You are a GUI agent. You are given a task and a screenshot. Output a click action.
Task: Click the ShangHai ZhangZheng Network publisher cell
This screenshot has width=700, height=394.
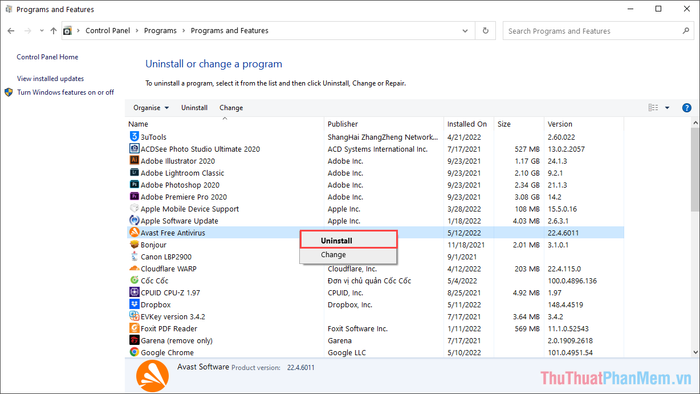[x=383, y=137]
